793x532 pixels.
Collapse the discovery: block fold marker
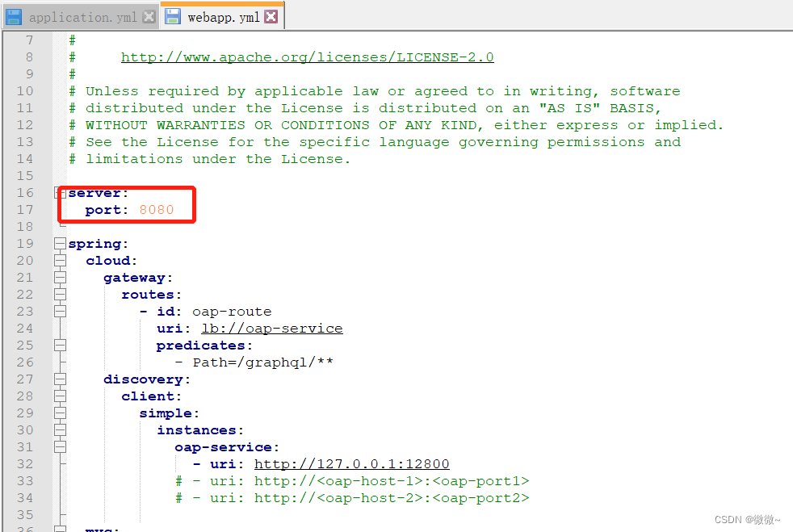click(x=61, y=379)
